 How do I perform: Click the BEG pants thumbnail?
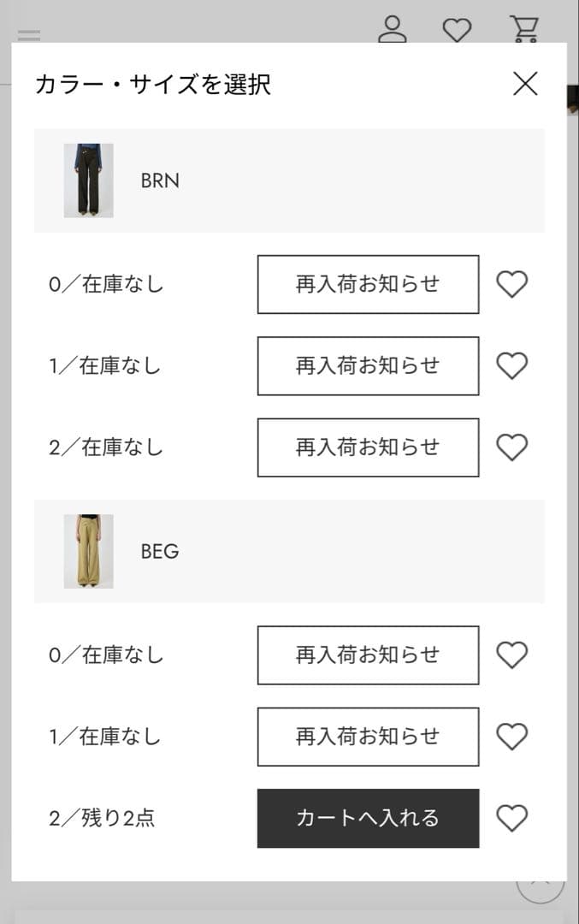[x=88, y=551]
